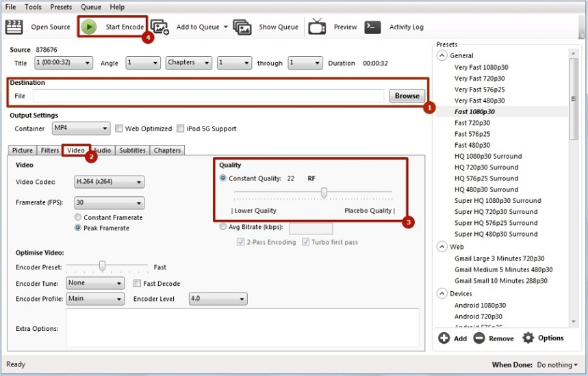This screenshot has width=588, height=376.
Task: Check the Fast Decode option
Action: [137, 283]
